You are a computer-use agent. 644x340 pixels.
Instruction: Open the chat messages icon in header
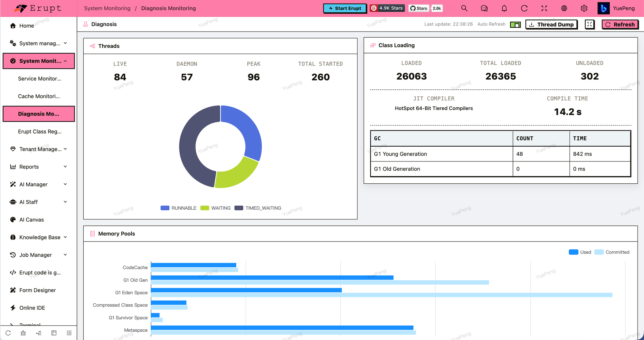(x=484, y=8)
